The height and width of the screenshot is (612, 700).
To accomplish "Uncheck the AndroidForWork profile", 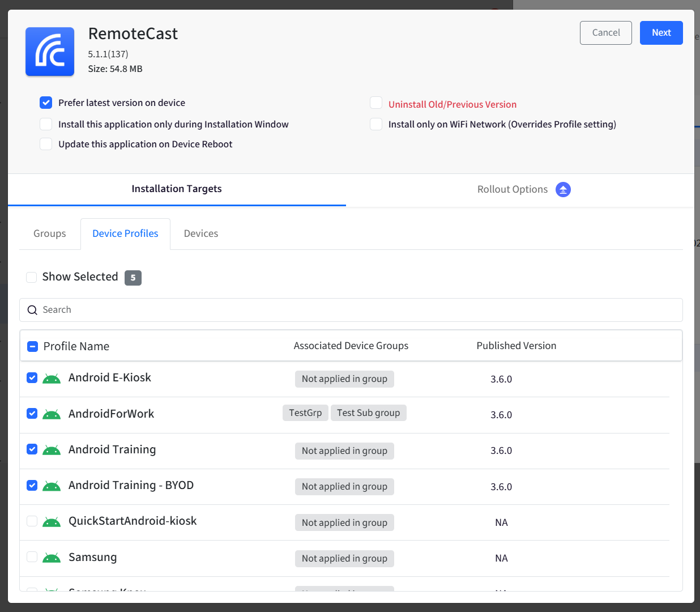I will [x=32, y=413].
